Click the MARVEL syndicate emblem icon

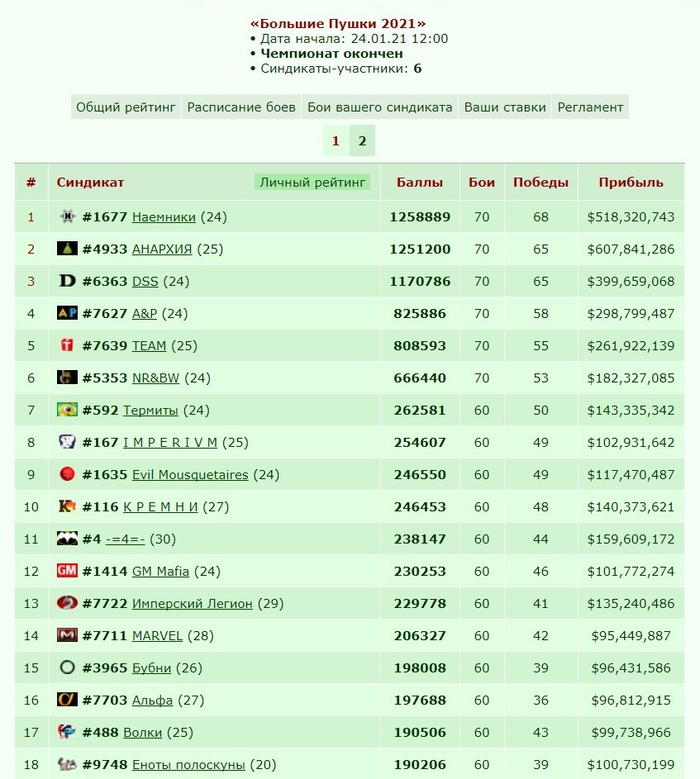(67, 635)
